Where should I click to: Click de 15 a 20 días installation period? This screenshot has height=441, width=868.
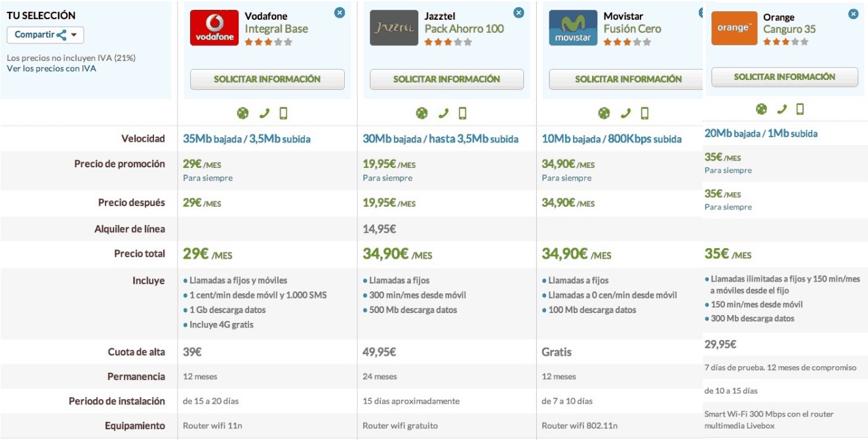tap(211, 401)
